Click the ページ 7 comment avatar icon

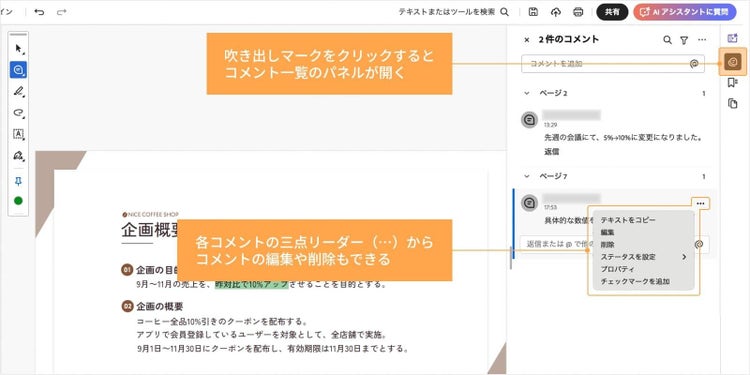[x=529, y=203]
